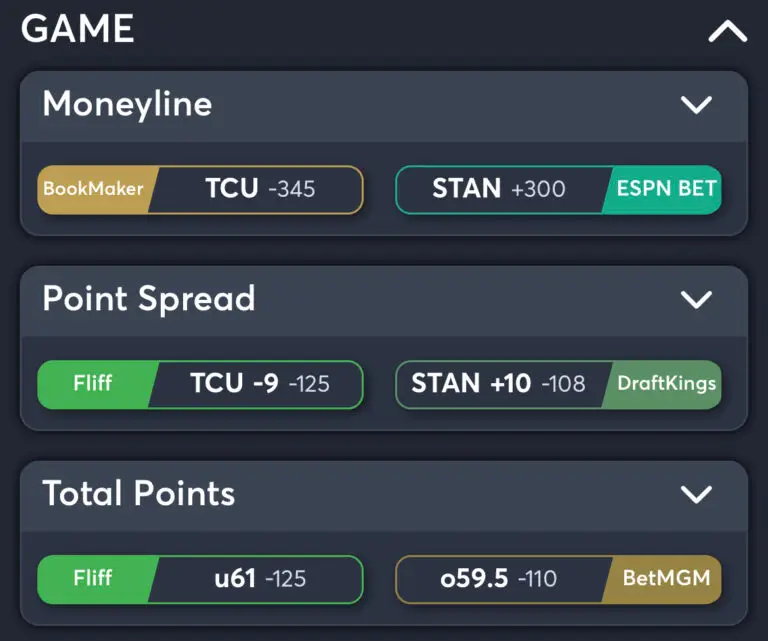Expand the Point Spread dropdown chevron
Image resolution: width=768 pixels, height=641 pixels.
tap(696, 300)
